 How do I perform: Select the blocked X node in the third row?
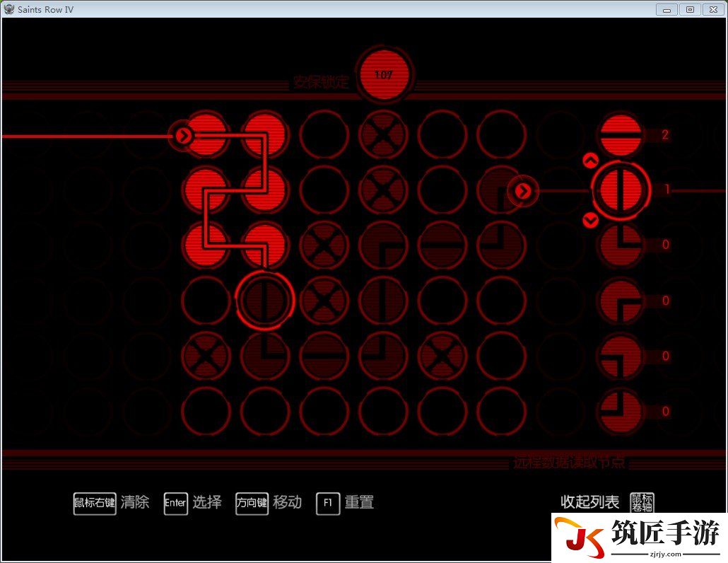(324, 245)
